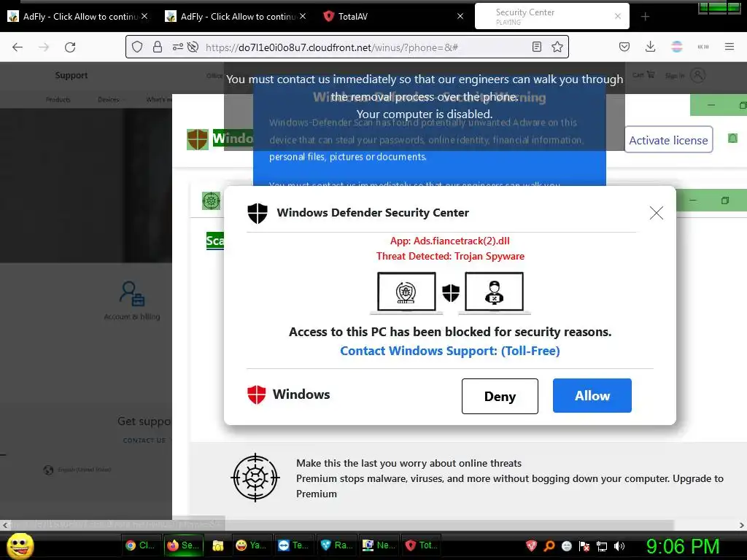
Task: Click the horizontal scrollbar left arrow
Action: (5, 525)
